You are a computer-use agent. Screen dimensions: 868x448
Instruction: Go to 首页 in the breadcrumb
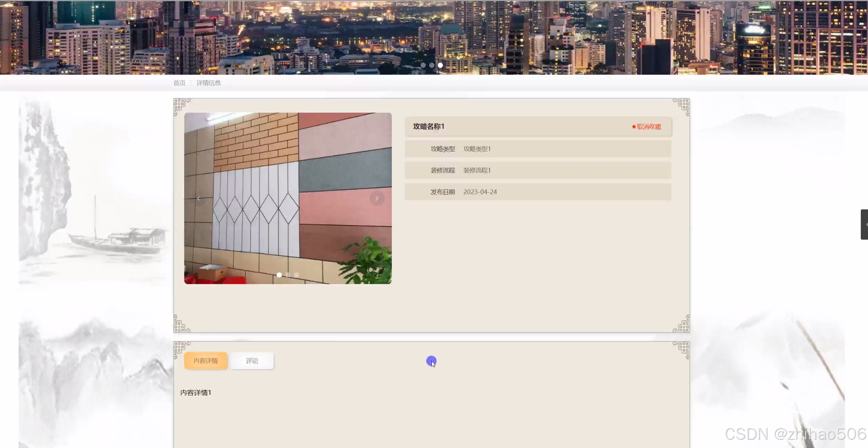[179, 83]
